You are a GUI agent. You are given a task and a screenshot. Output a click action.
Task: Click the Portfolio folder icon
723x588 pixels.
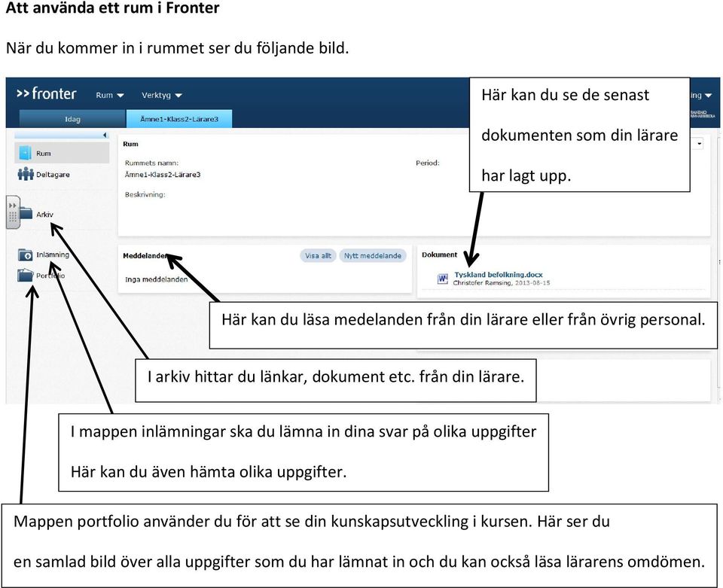(26, 275)
